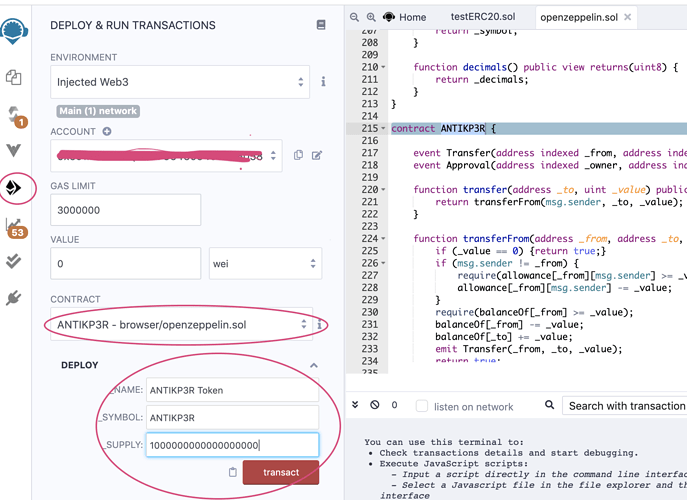This screenshot has height=500, width=687.
Task: Fold the contract at line 215
Action: pyautogui.click(x=383, y=128)
